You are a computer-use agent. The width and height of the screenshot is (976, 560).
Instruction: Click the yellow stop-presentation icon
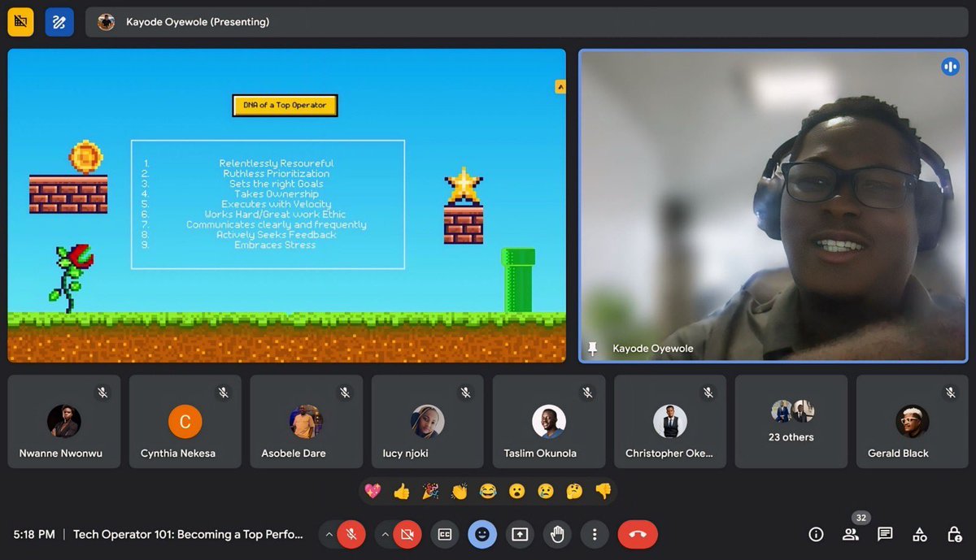[20, 22]
